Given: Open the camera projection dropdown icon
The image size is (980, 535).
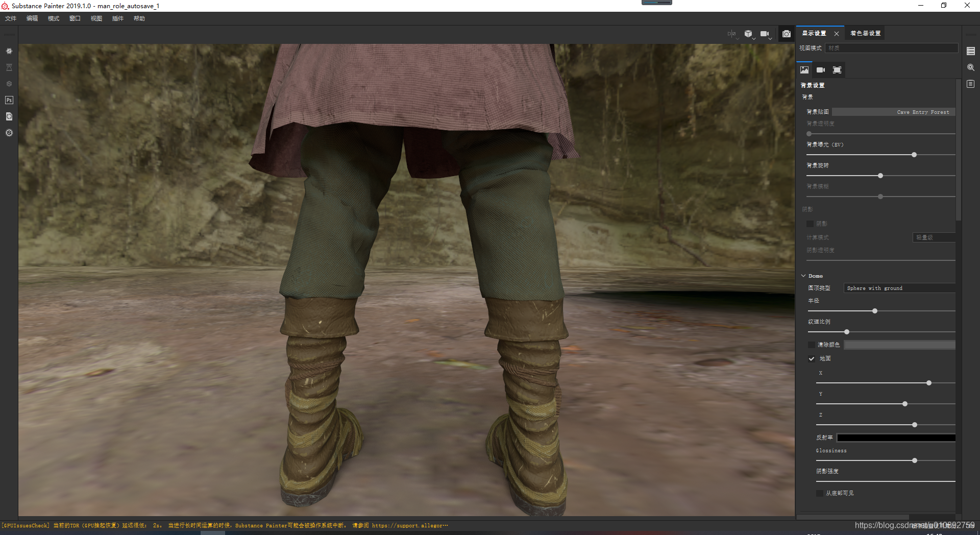Looking at the screenshot, I should [765, 34].
